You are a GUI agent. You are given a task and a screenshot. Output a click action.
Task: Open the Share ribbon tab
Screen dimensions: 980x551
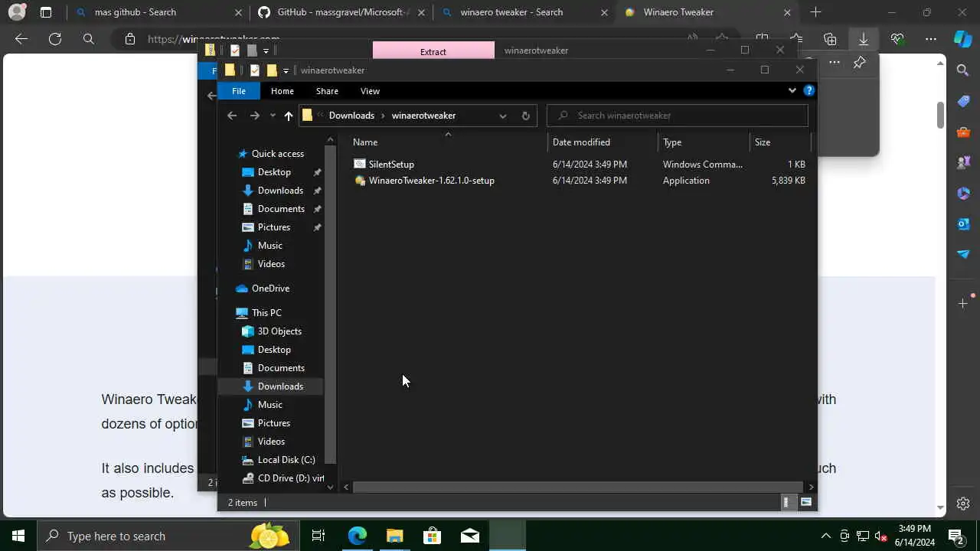coord(327,91)
